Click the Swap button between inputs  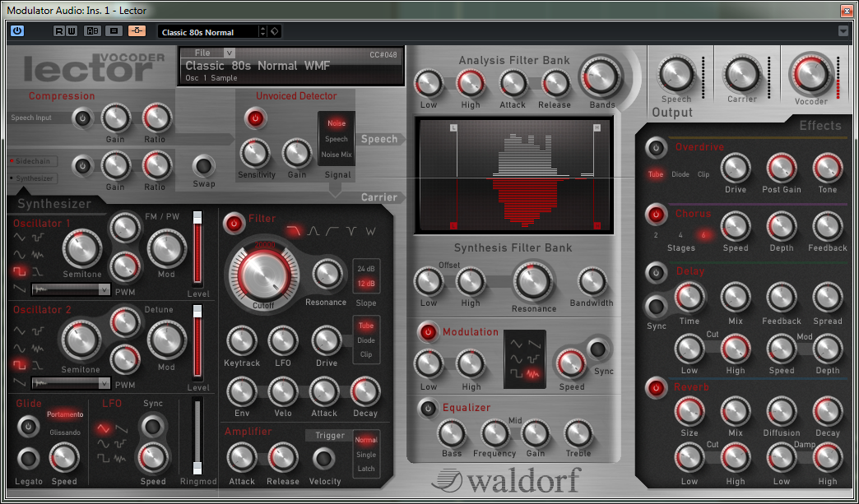click(204, 166)
